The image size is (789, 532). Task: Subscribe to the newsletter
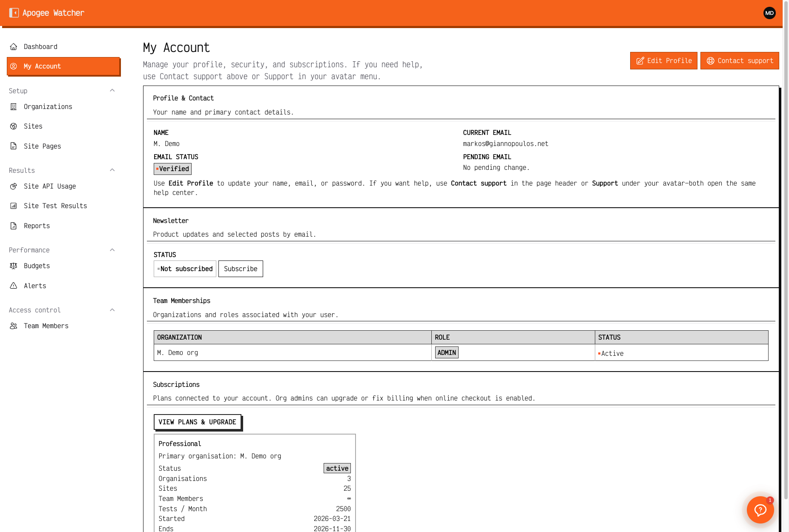[241, 269]
